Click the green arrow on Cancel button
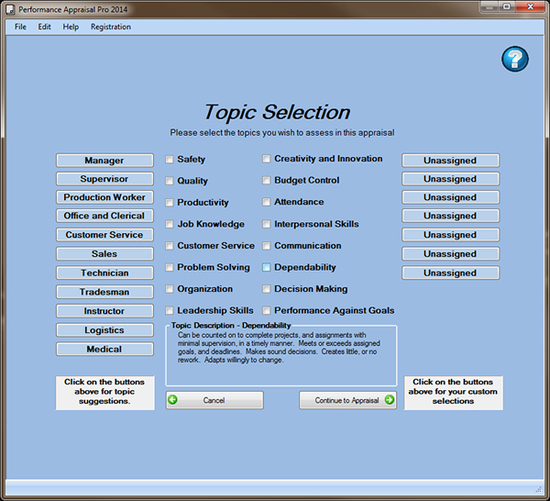 (173, 400)
